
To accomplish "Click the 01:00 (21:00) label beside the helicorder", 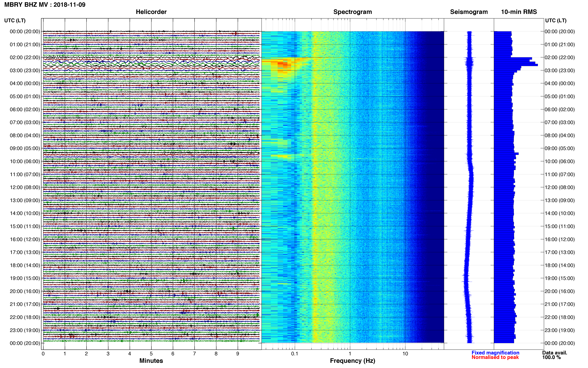I will (x=25, y=45).
